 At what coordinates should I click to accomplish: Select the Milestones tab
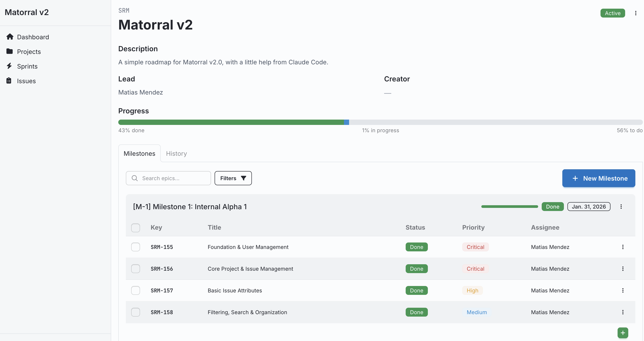139,154
